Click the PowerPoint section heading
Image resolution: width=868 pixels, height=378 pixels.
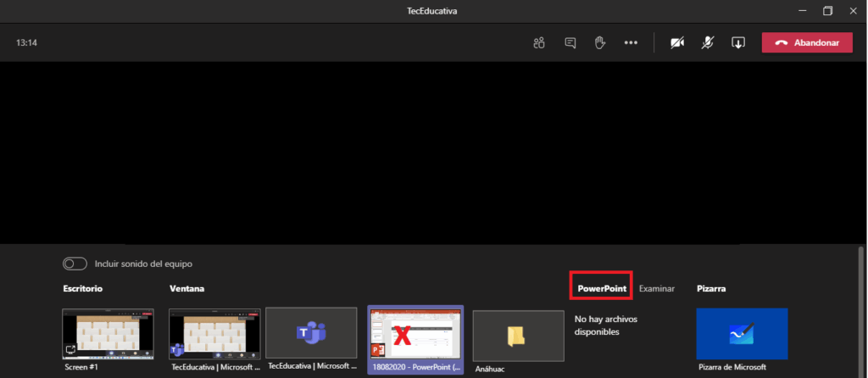(x=602, y=288)
